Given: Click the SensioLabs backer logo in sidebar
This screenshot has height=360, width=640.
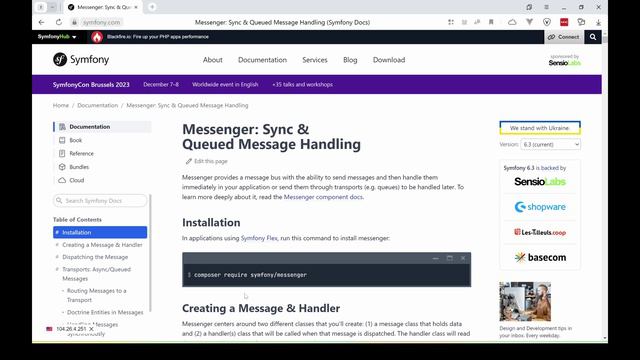Looking at the screenshot, I should (540, 182).
